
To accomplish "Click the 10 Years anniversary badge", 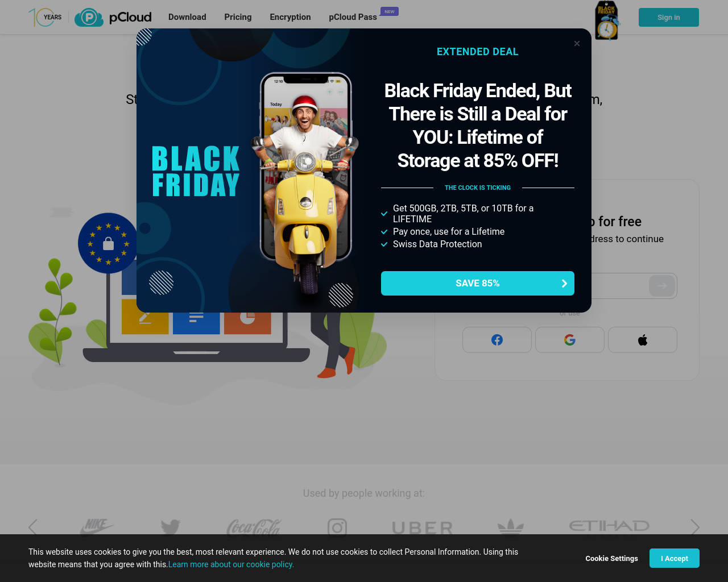I will 45,17.
